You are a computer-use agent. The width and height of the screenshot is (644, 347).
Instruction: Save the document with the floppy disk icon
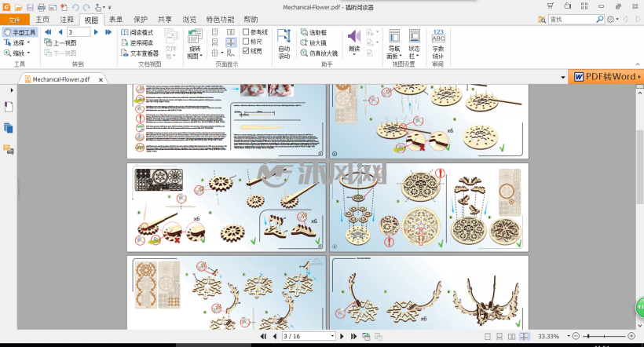(x=30, y=7)
